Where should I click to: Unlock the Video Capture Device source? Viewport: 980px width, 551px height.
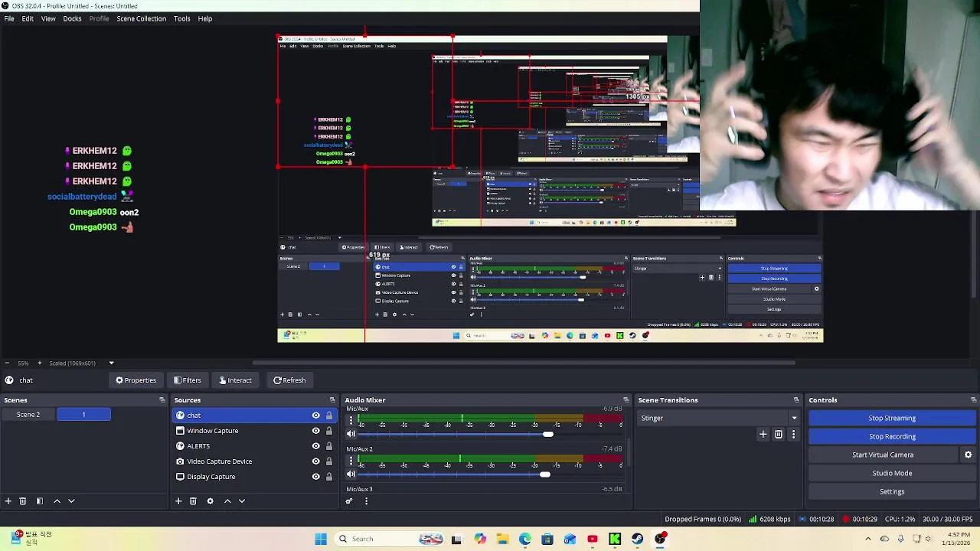329,461
